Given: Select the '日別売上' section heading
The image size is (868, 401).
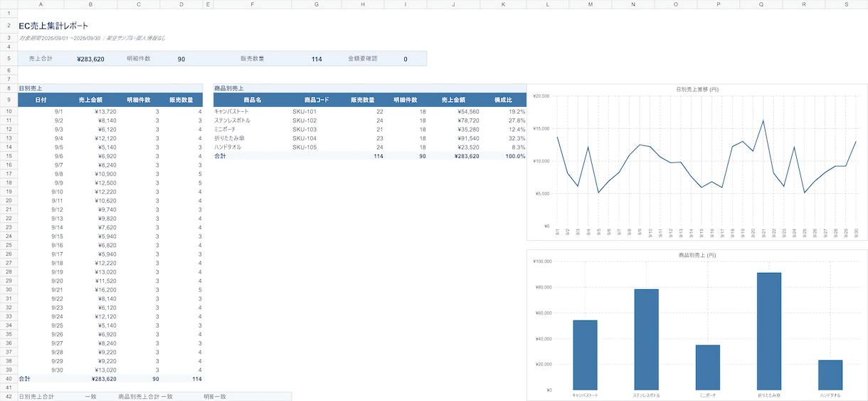Looking at the screenshot, I should pyautogui.click(x=30, y=88).
